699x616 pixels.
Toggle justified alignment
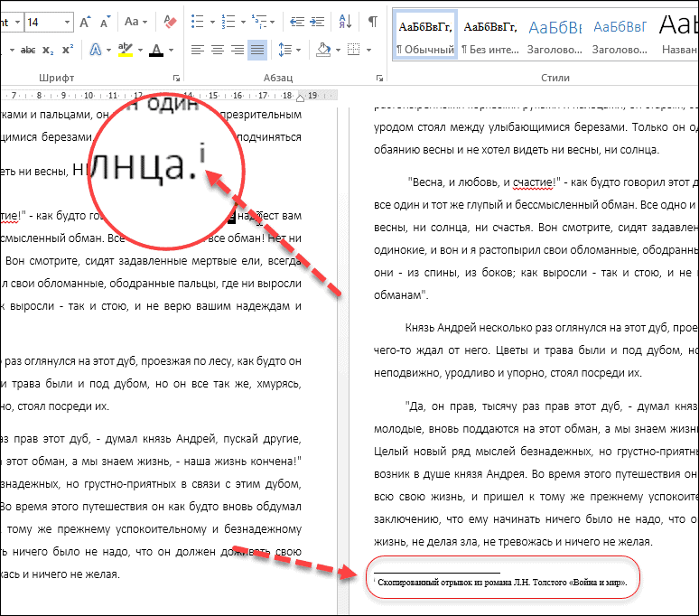[x=257, y=50]
